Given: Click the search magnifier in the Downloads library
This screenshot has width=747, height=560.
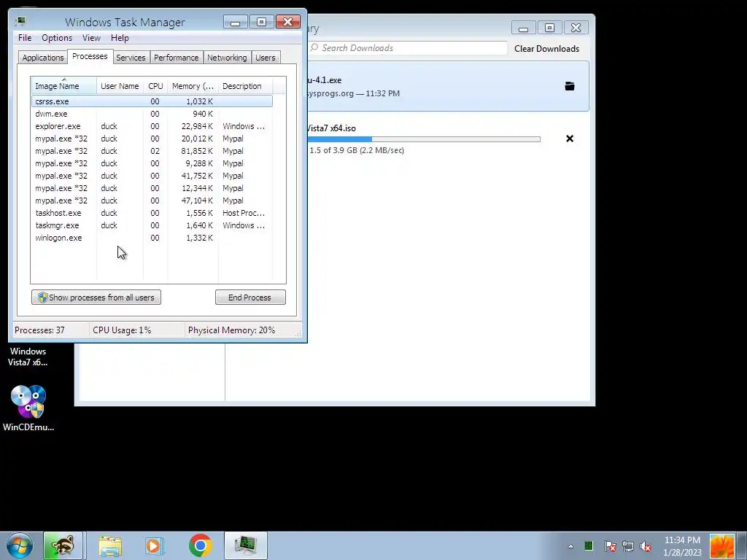Looking at the screenshot, I should 314,47.
